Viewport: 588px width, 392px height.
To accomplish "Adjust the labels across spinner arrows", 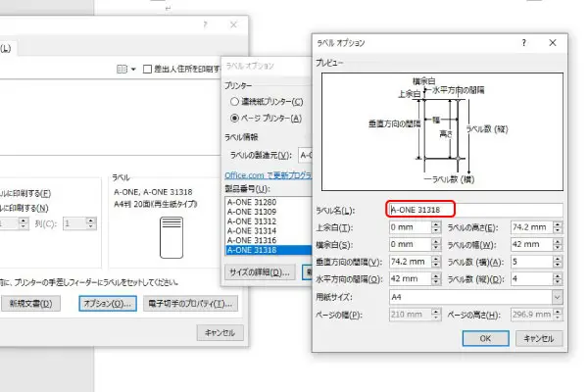I will [558, 262].
